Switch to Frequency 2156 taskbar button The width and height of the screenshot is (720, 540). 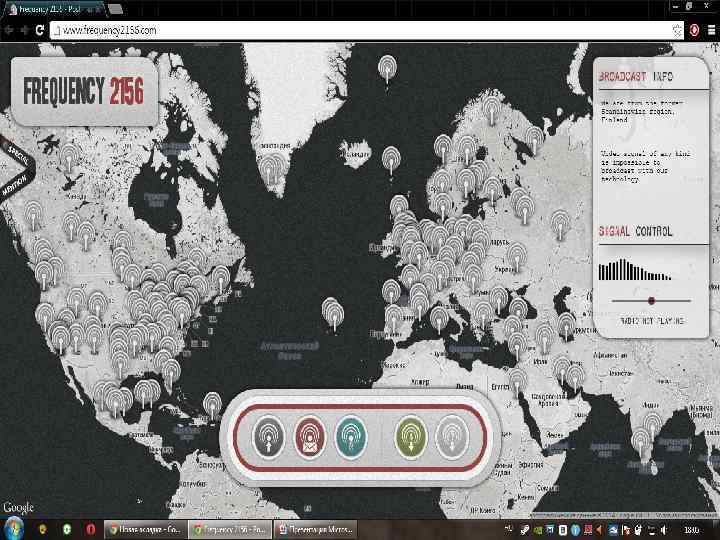[x=231, y=529]
